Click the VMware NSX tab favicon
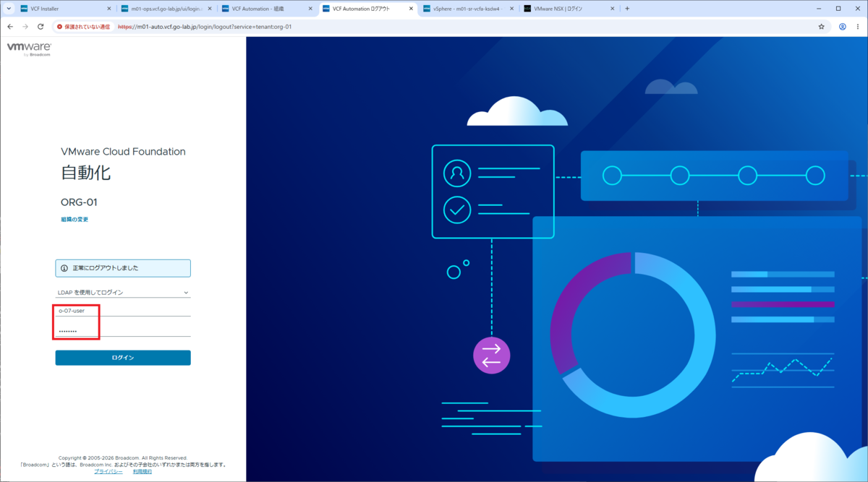The width and height of the screenshot is (868, 482). (527, 9)
